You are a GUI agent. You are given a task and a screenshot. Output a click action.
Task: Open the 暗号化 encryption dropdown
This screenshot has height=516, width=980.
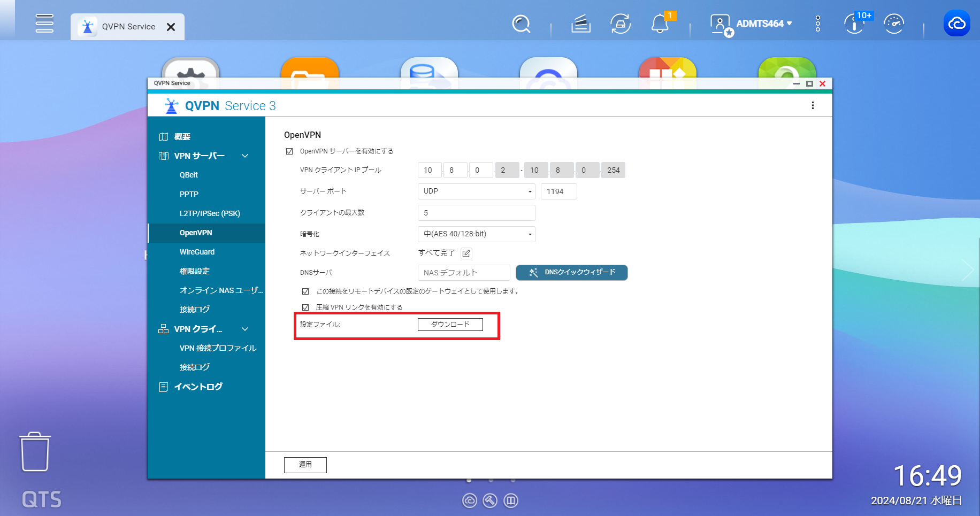click(476, 234)
